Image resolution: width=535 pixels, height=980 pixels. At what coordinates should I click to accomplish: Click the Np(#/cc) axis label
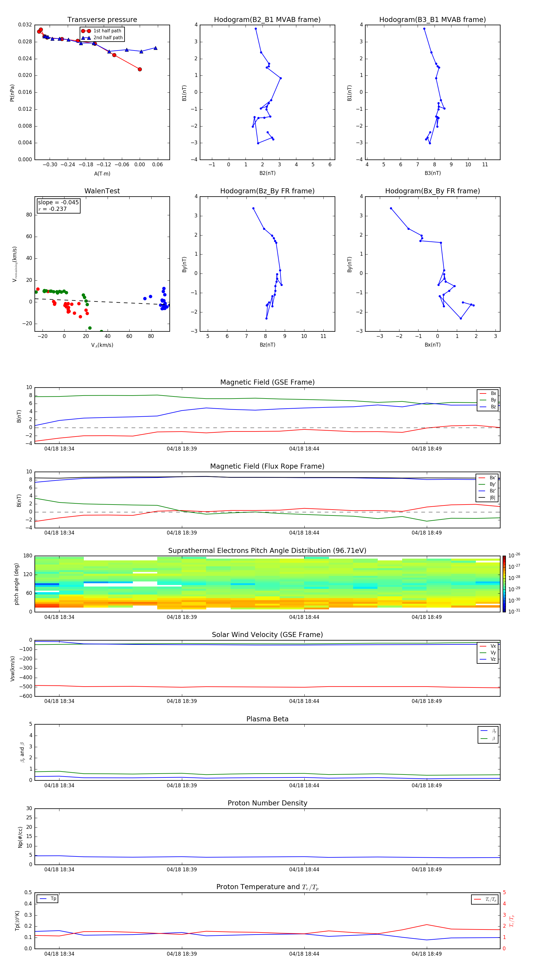click(x=20, y=837)
